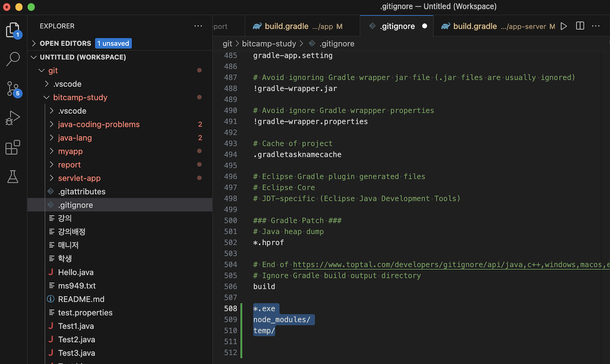610x364 pixels.
Task: Open .gitattributes file in explorer
Action: click(x=82, y=192)
